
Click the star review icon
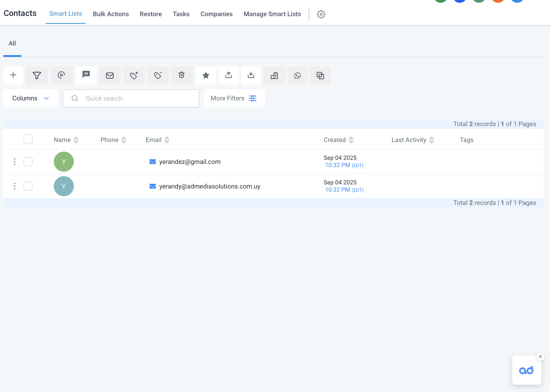pos(206,75)
